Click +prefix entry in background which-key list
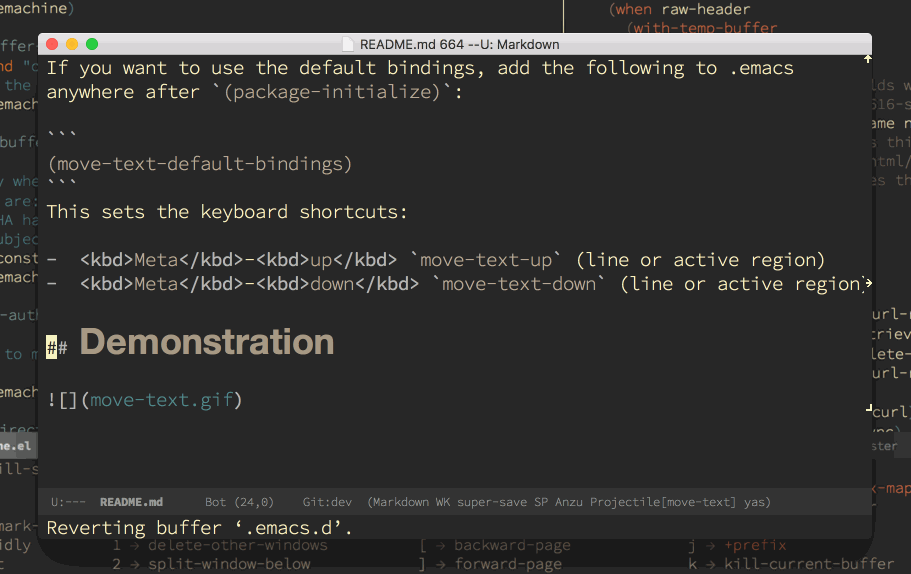This screenshot has height=574, width=911. click(755, 545)
